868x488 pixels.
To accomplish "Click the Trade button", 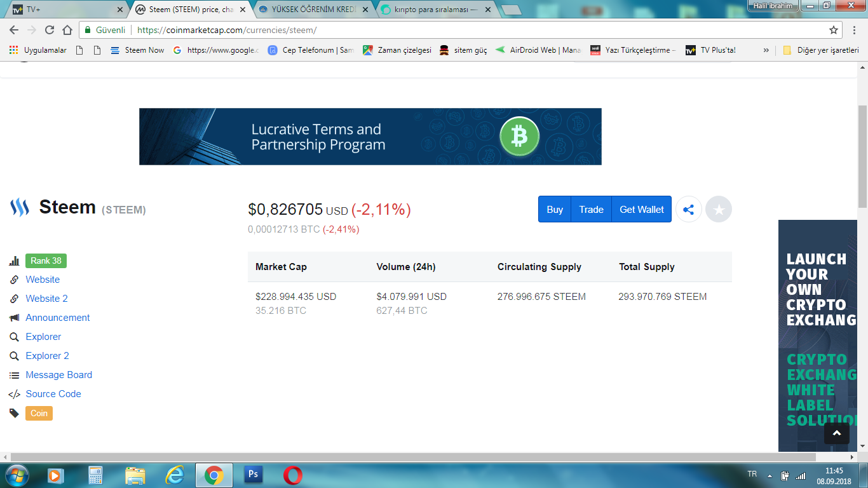I will (x=592, y=209).
